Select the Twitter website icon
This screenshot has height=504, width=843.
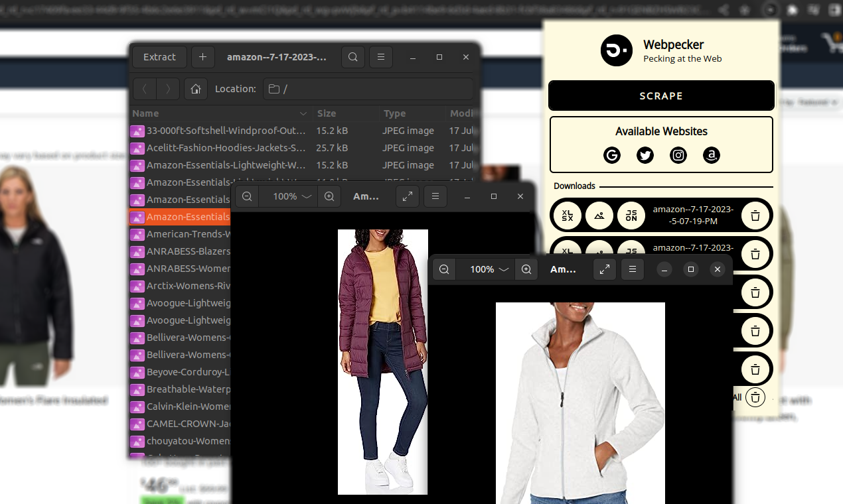[645, 155]
